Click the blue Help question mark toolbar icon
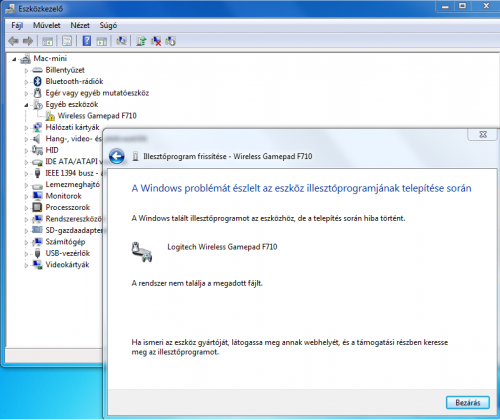 [87, 41]
